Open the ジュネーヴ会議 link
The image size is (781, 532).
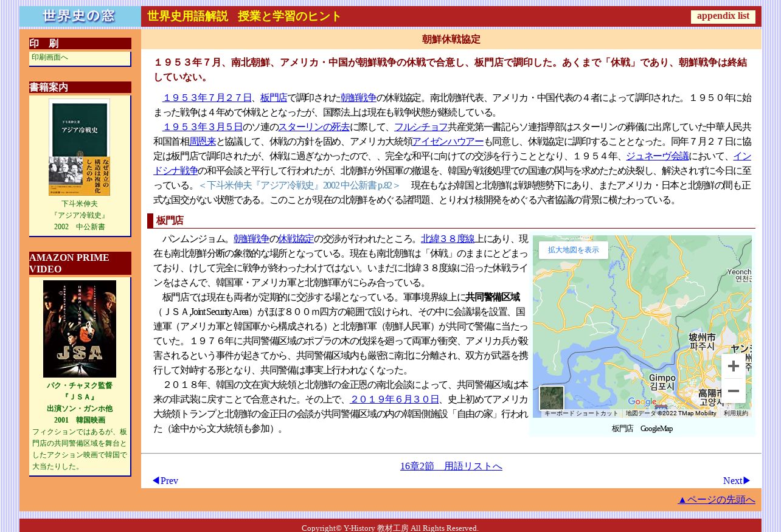coord(658,156)
